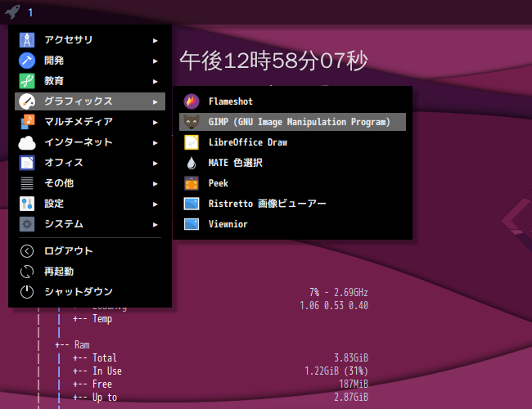Expand the その他 submenu arrow
This screenshot has width=532, height=409.
coord(155,183)
